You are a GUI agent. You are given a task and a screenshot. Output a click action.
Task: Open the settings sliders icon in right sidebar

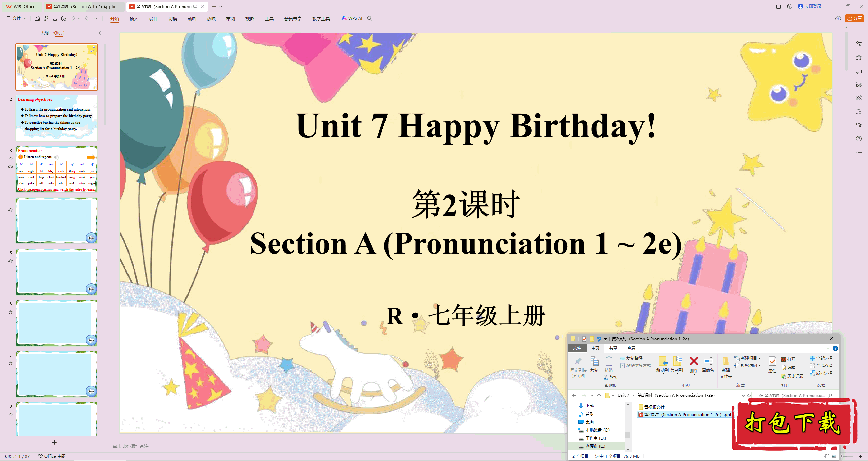coord(859,44)
